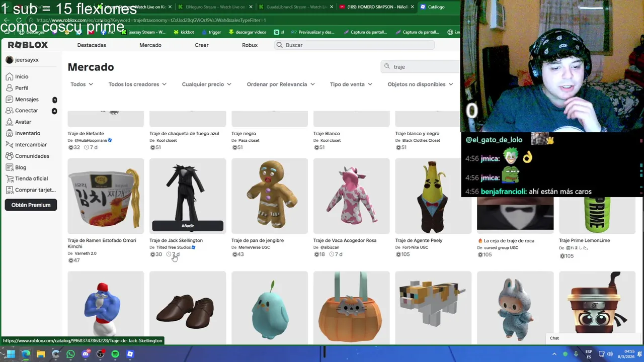
Task: Open the Traje de pan de jengibre link
Action: (258, 240)
